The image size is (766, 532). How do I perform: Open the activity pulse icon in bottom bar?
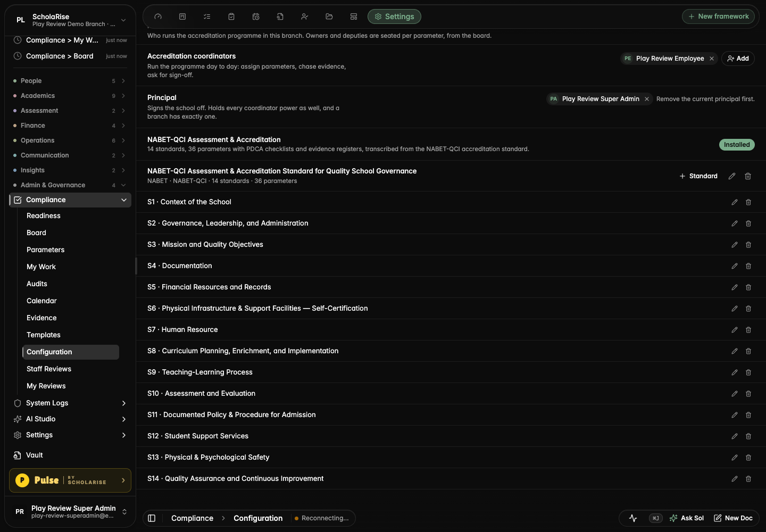pos(633,518)
